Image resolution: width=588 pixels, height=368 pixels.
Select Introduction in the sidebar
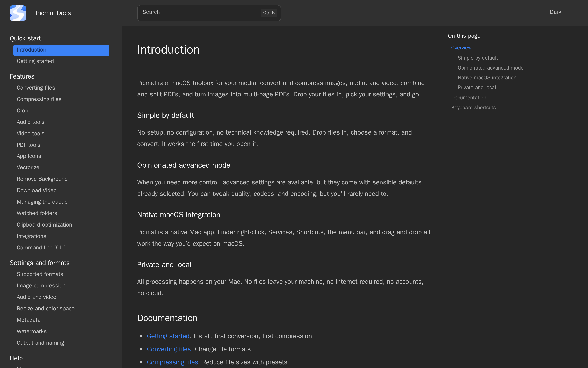point(61,50)
